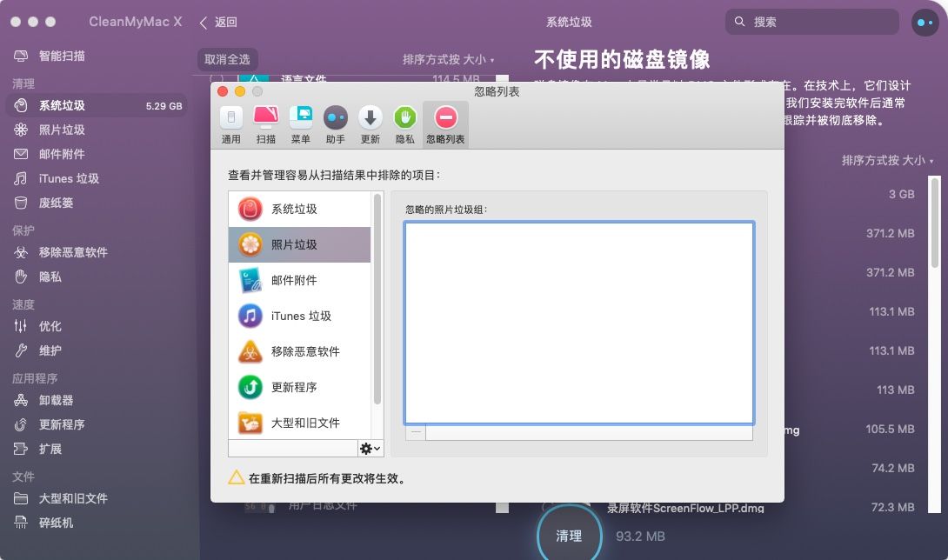This screenshot has height=560, width=948.
Task: Open 系统垃圾 module in the main sidebar
Action: tap(97, 106)
